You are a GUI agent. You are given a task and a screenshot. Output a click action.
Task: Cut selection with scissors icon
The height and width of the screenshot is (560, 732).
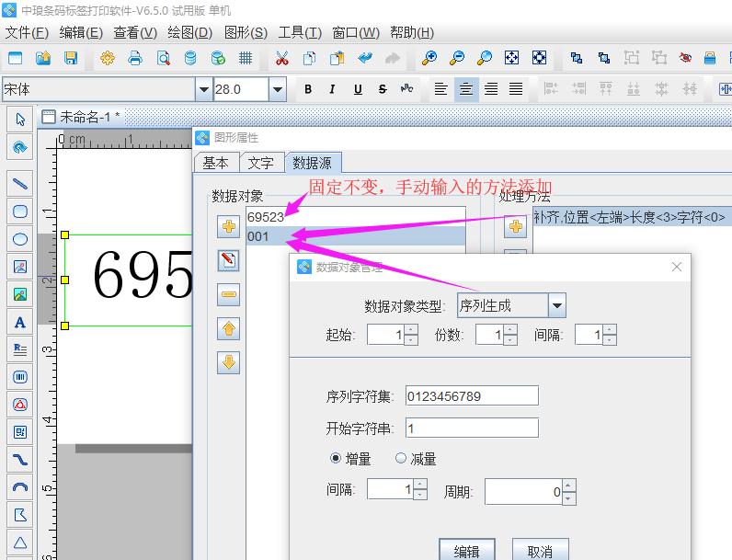point(282,58)
